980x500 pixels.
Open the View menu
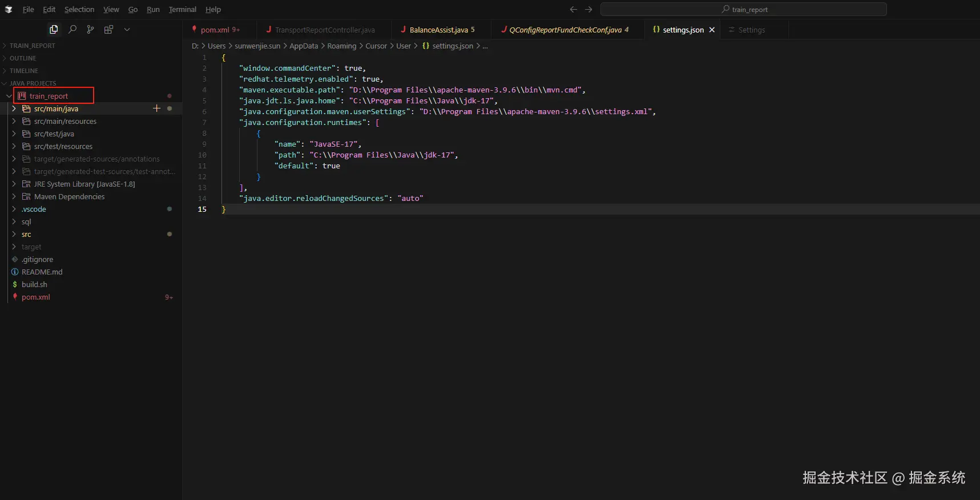point(111,9)
